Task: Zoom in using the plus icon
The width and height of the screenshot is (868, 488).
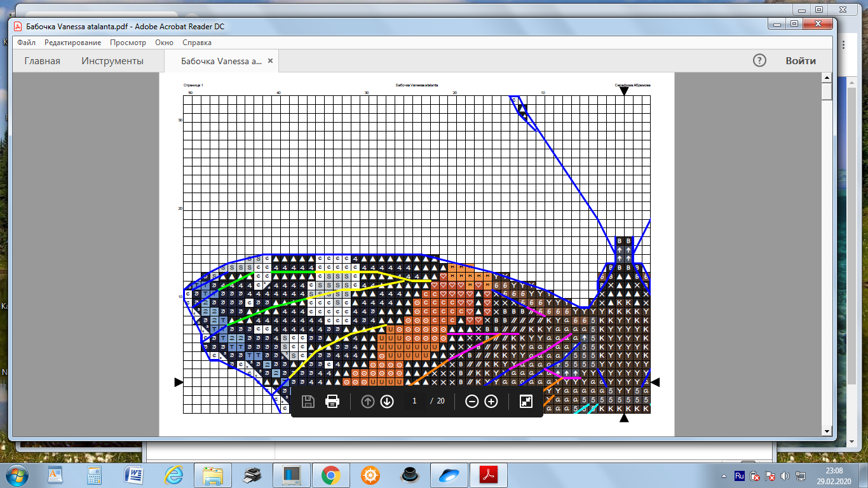Action: (x=491, y=402)
